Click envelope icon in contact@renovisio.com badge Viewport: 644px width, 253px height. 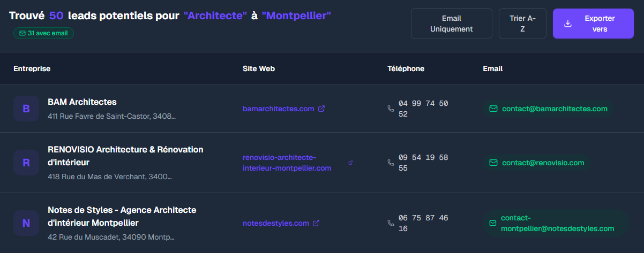coord(493,163)
